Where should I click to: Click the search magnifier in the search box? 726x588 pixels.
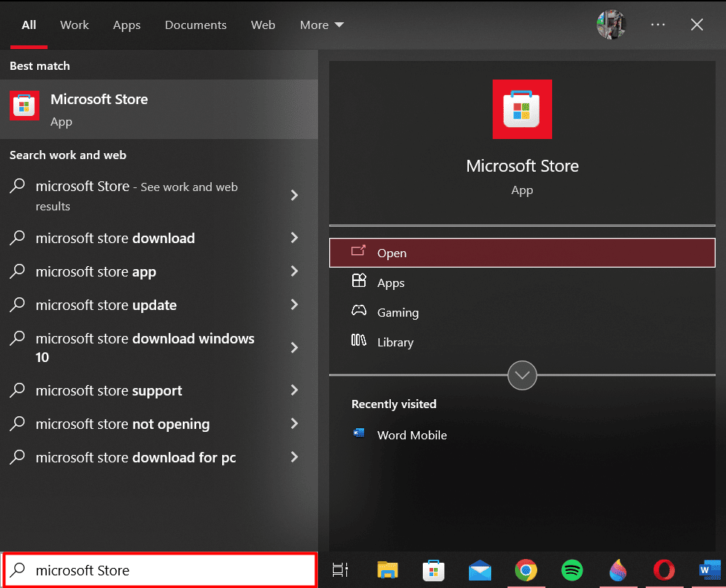pos(18,569)
